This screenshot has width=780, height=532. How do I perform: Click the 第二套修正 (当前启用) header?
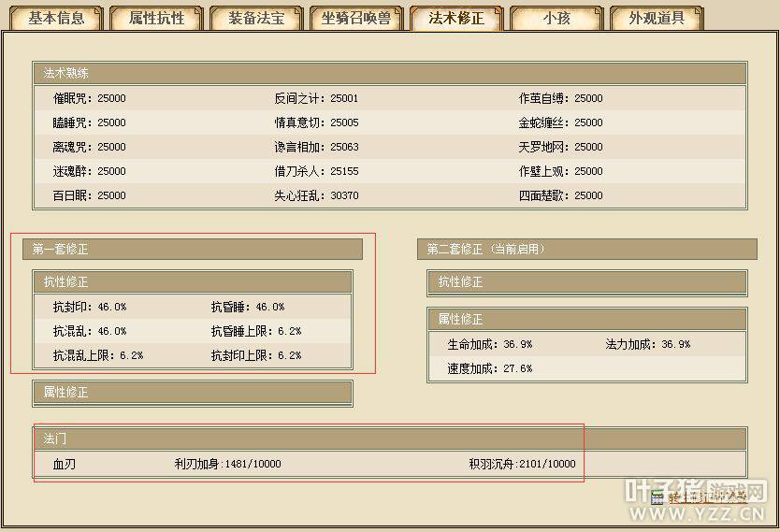[x=586, y=250]
